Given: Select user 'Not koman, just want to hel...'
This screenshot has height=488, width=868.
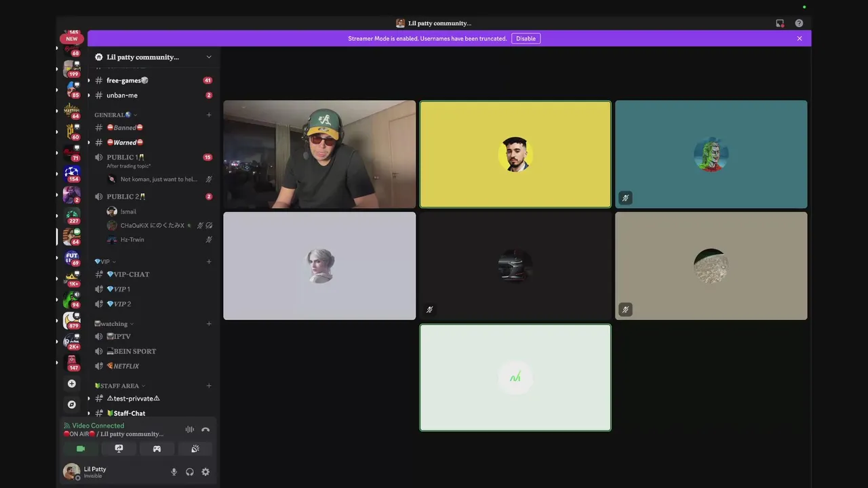Looking at the screenshot, I should 159,180.
